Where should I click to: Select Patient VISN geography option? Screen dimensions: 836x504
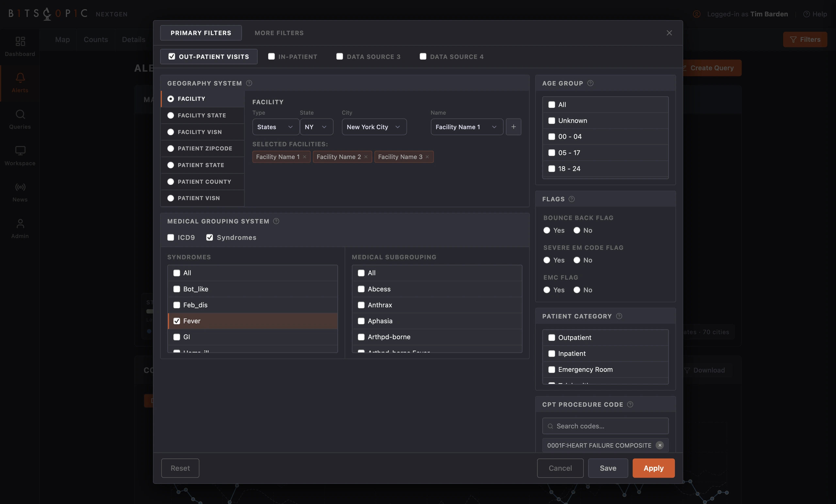coord(171,198)
